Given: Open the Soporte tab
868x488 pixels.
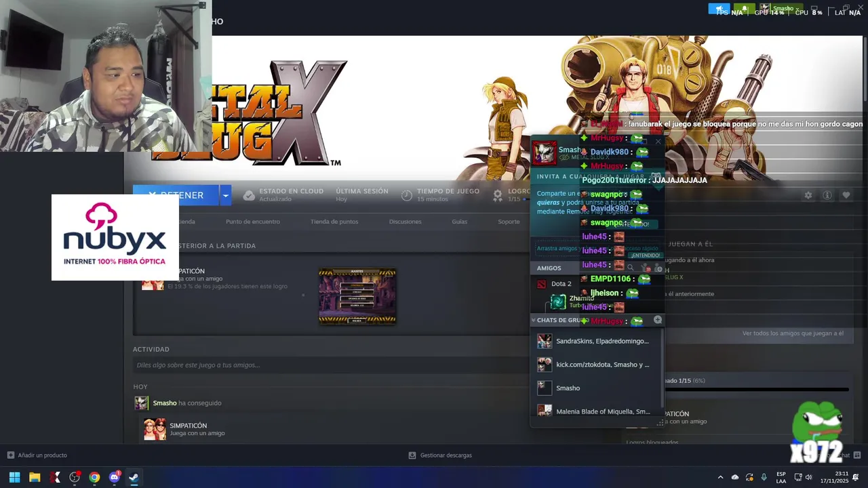Looking at the screenshot, I should pyautogui.click(x=509, y=222).
